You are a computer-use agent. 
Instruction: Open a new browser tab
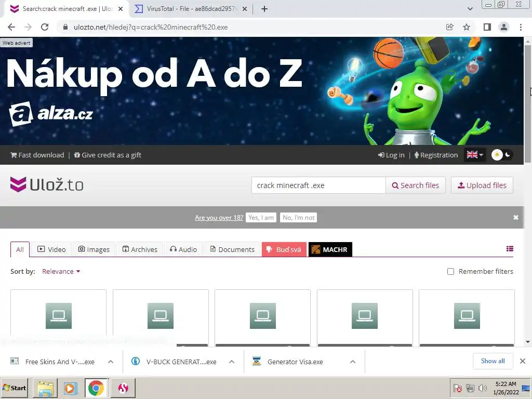(264, 9)
